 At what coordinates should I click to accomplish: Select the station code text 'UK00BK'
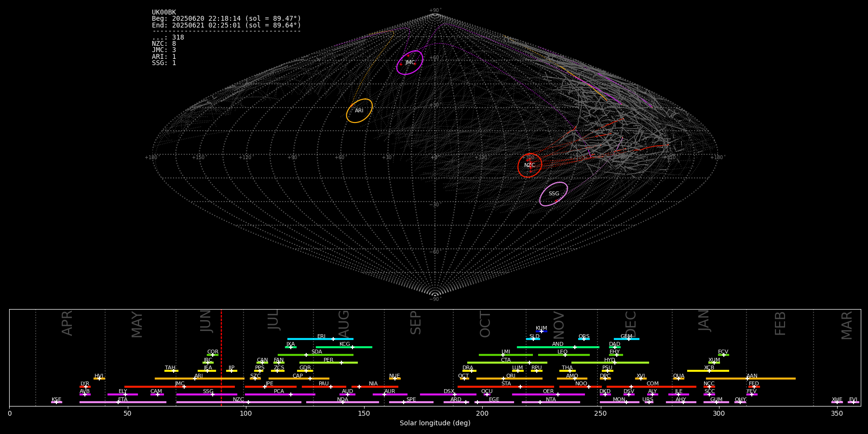[x=164, y=13]
